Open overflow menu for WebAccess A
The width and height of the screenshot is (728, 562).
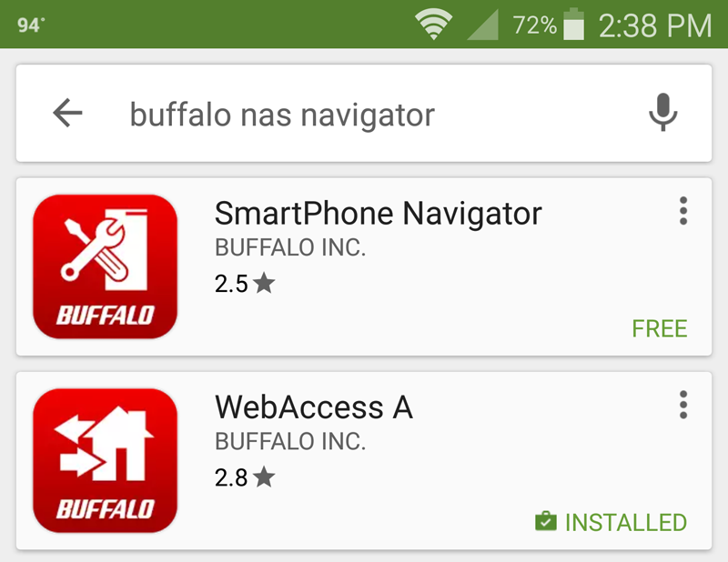point(683,405)
